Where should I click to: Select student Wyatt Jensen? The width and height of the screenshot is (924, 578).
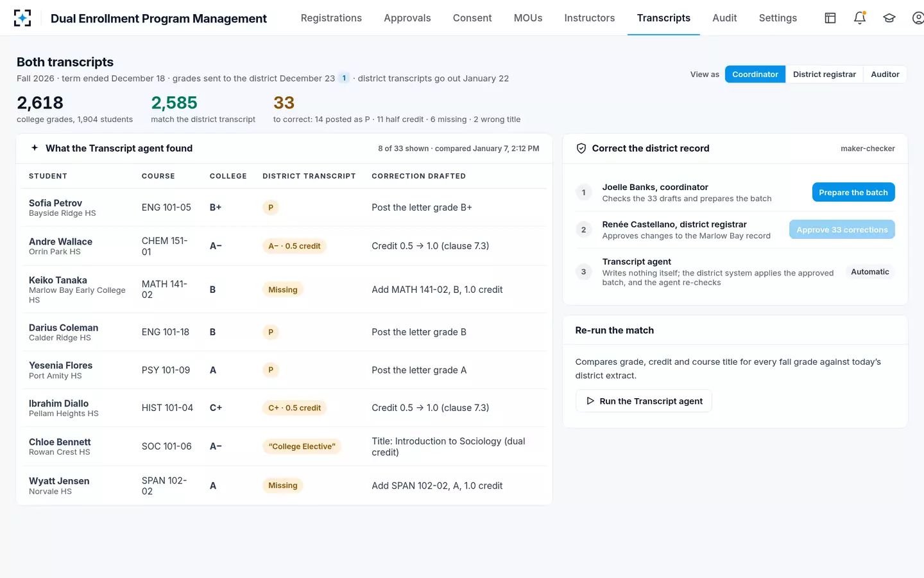59,481
